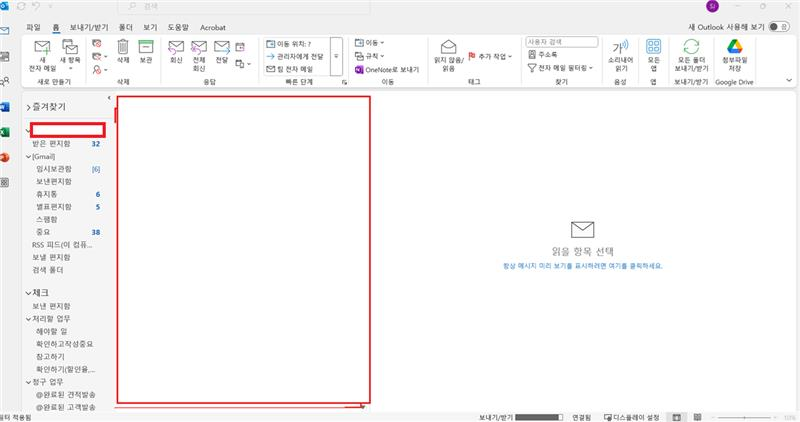Click 모든 폴더 보내기/받기 sync icon
The image size is (800, 422).
pyautogui.click(x=691, y=56)
